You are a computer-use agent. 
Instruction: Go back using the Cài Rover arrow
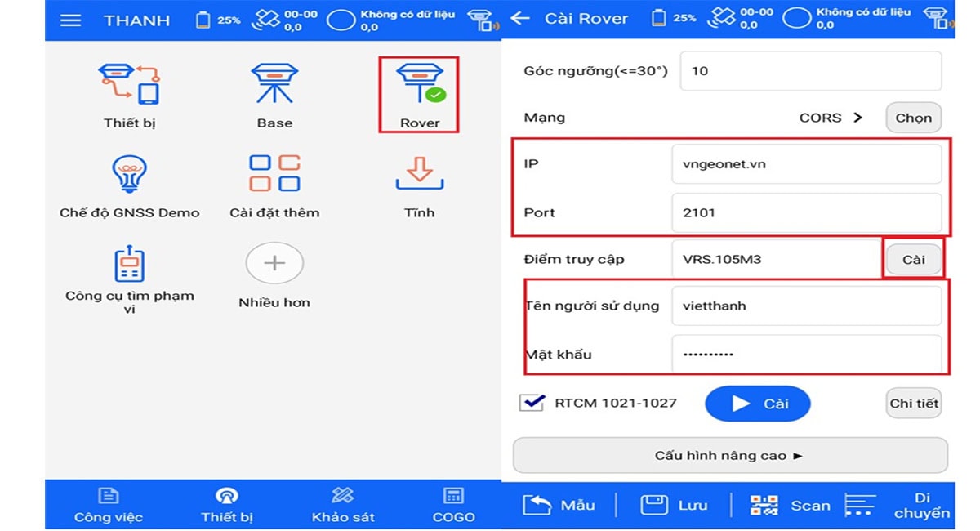click(520, 19)
